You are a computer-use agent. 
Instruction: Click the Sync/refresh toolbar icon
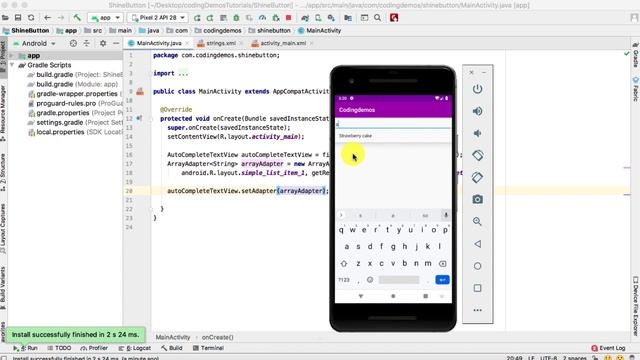click(x=31, y=18)
